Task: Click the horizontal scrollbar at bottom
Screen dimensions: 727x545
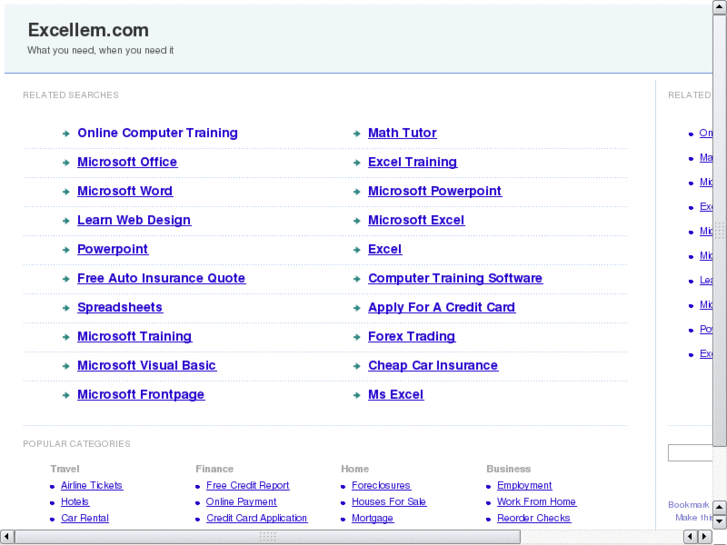Action: click(267, 537)
